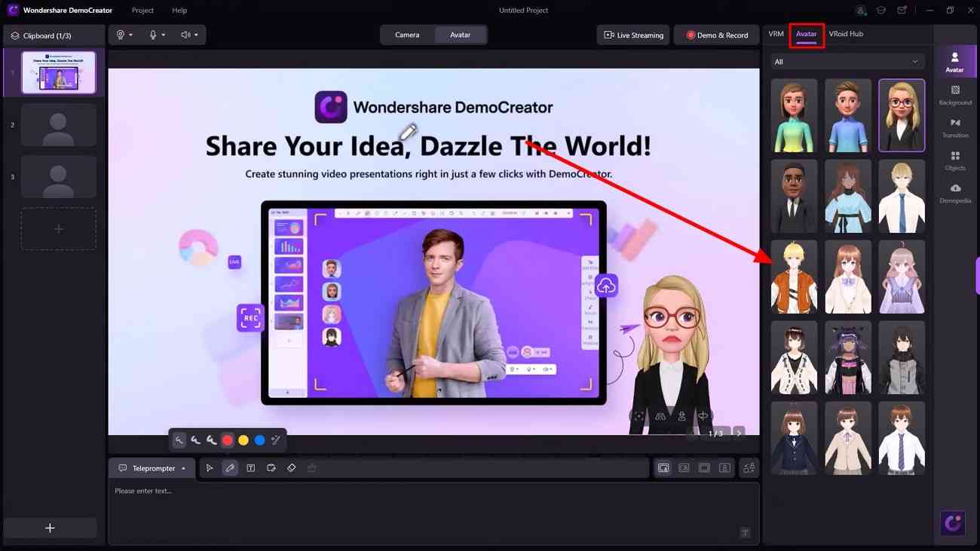Select the fourth screen layout mode
This screenshot has width=980, height=551.
click(724, 468)
